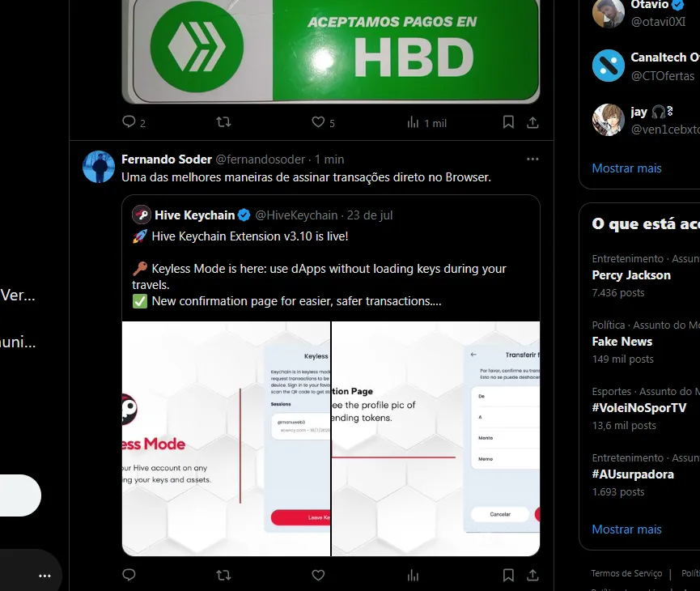700x591 pixels.
Task: Like the HBD post with 5 likes
Action: pos(323,122)
